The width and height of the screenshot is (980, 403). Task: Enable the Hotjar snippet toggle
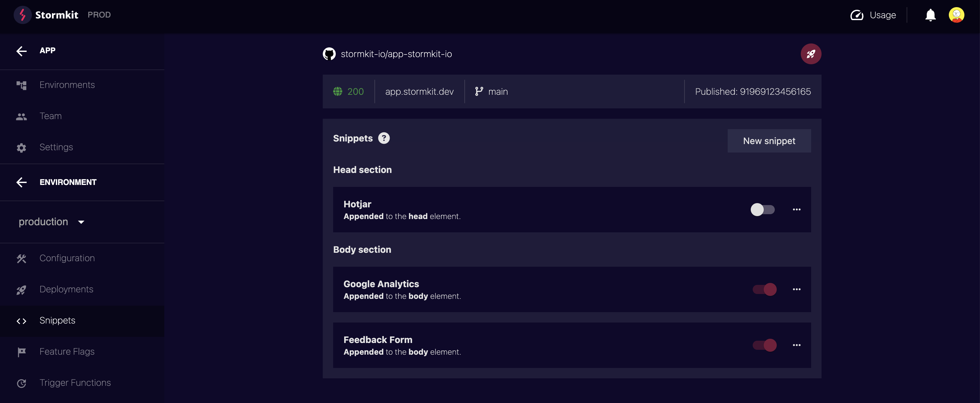[762, 210]
